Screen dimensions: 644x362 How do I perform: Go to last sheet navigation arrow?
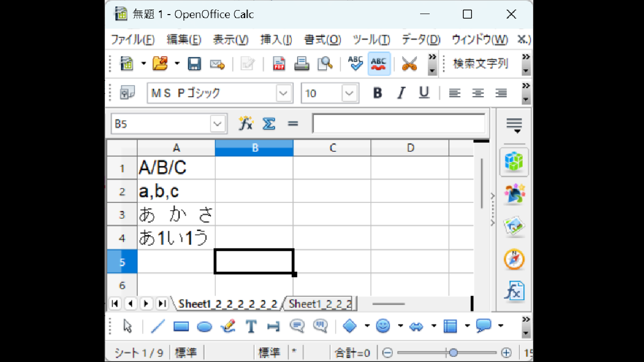(162, 304)
